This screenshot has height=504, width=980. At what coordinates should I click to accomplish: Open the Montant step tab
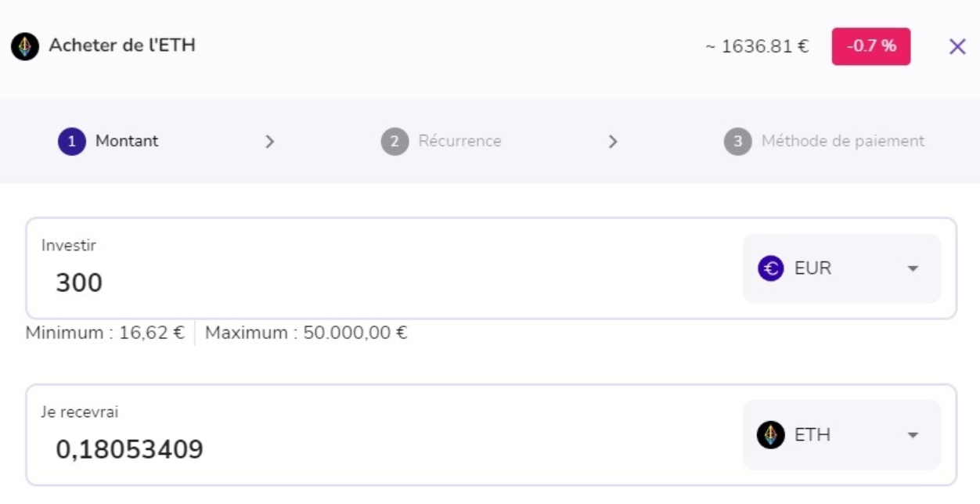point(127,142)
